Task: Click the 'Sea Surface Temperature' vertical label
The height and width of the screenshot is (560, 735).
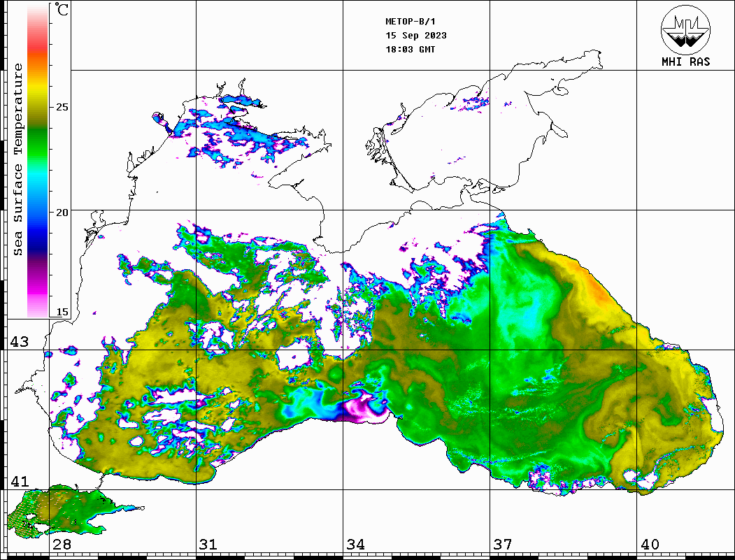Action: (17, 160)
